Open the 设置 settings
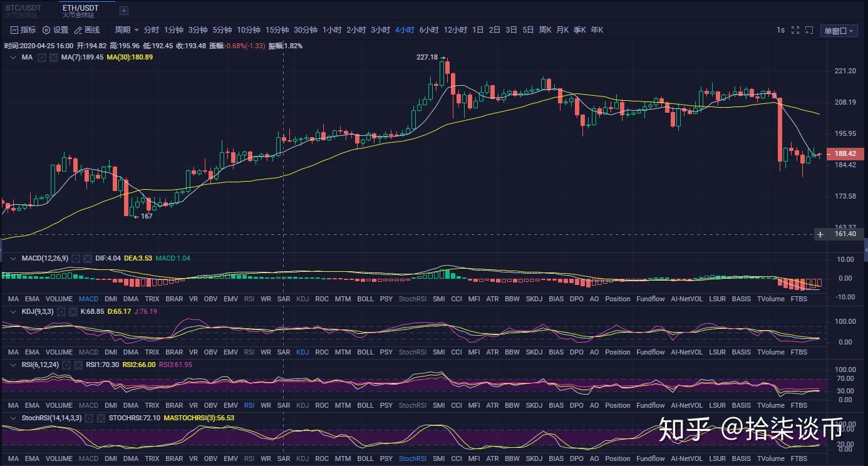 coord(55,30)
